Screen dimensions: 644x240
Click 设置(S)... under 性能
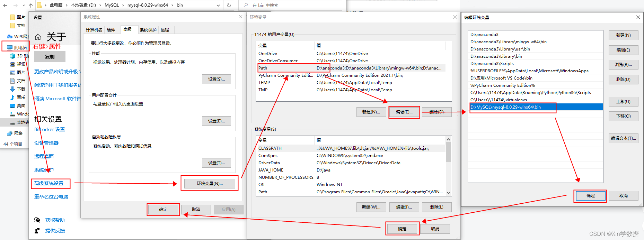(217, 79)
